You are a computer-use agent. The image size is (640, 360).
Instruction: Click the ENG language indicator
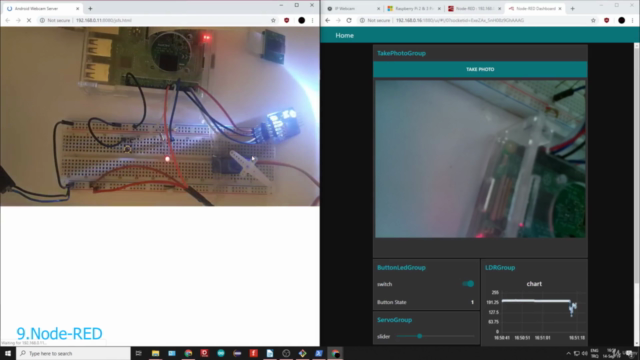pos(595,351)
